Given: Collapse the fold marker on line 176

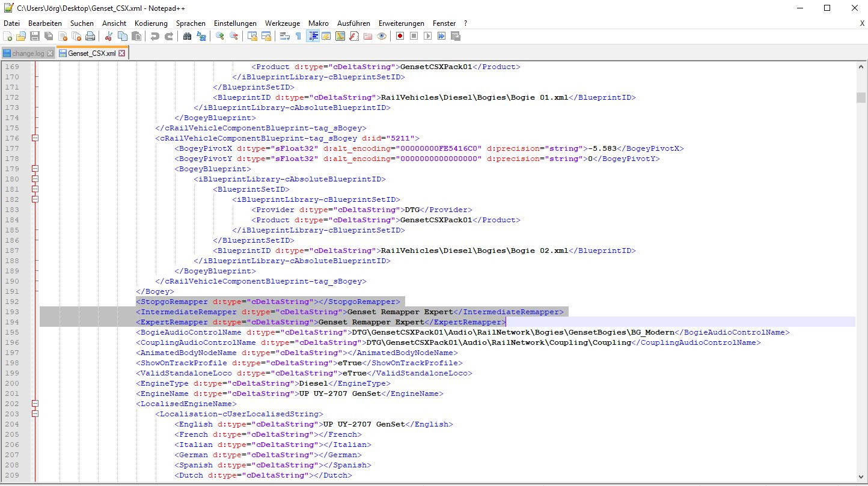Looking at the screenshot, I should coord(35,138).
